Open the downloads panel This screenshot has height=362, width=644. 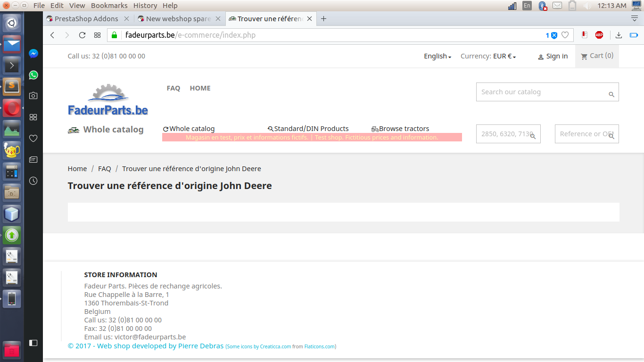[619, 35]
